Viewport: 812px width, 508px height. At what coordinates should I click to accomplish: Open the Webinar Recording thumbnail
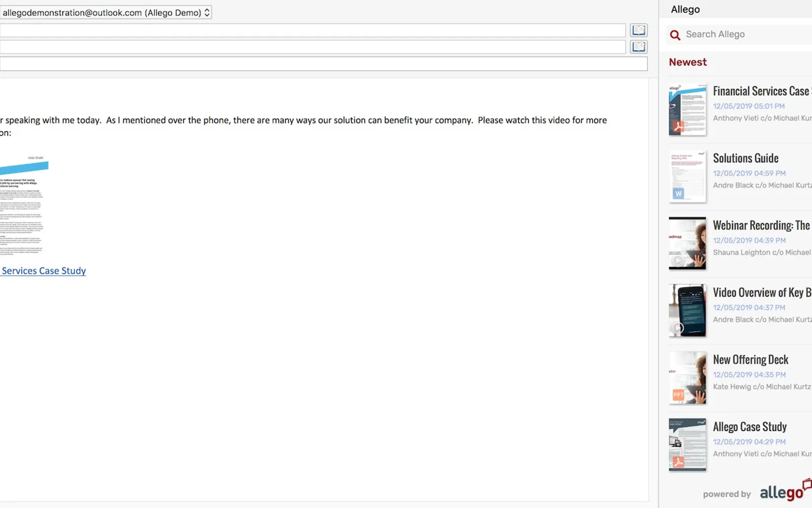coord(688,243)
